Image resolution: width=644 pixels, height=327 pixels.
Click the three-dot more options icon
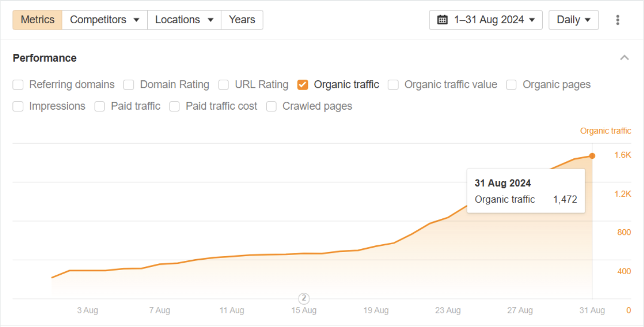tap(618, 20)
